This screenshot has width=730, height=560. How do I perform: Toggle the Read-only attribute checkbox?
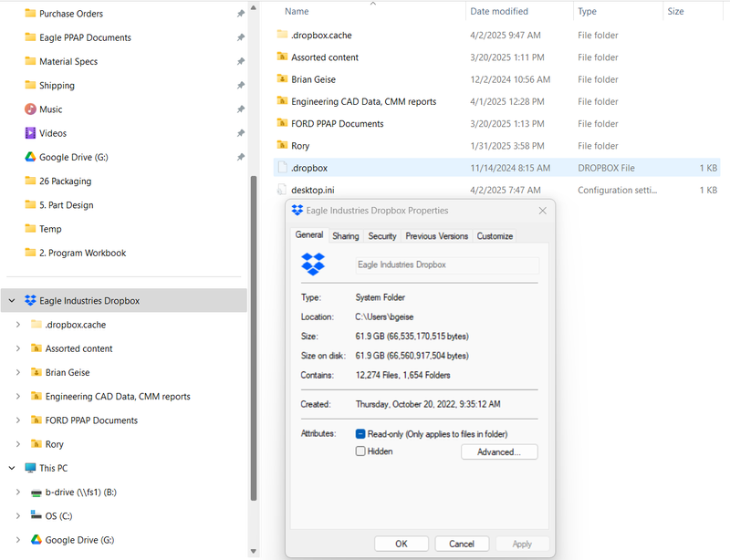360,434
